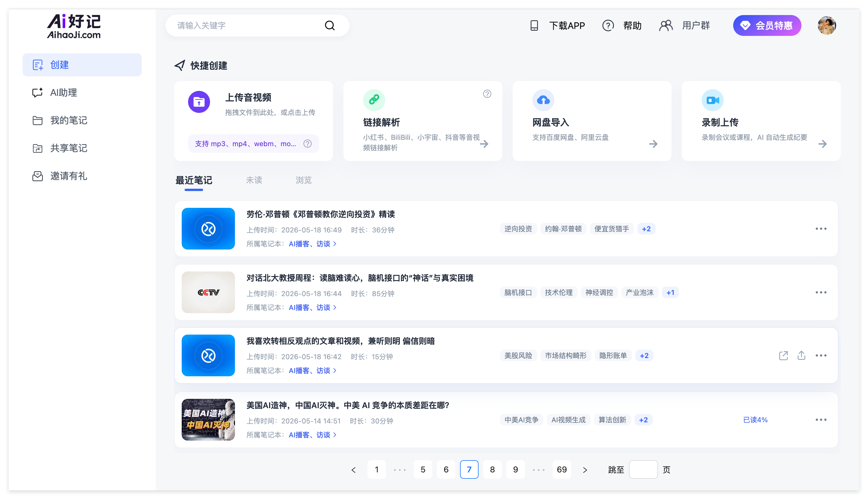Click the help icon beside supported formats
The width and height of the screenshot is (868, 499).
click(x=307, y=144)
